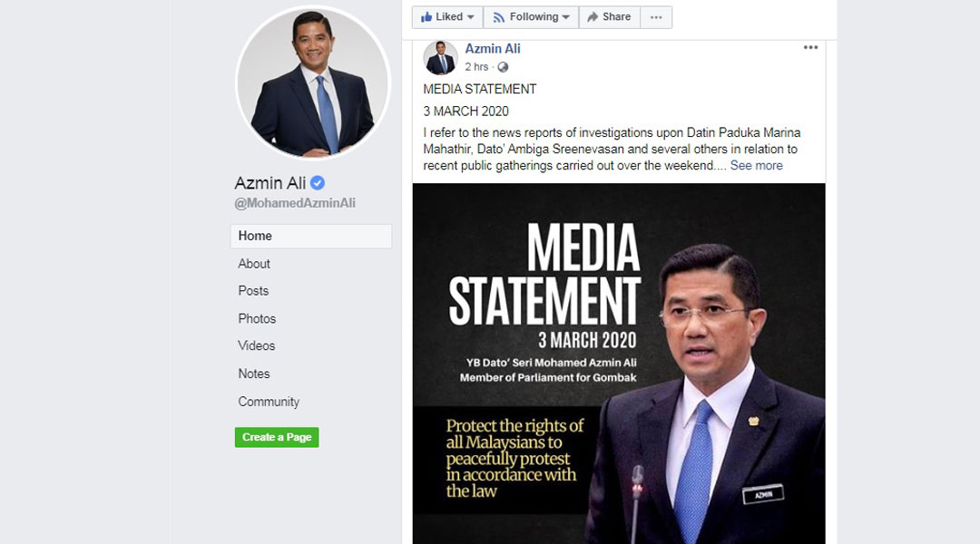Expand the Liked dropdown arrow
Screen dimensions: 980x544
(x=471, y=17)
